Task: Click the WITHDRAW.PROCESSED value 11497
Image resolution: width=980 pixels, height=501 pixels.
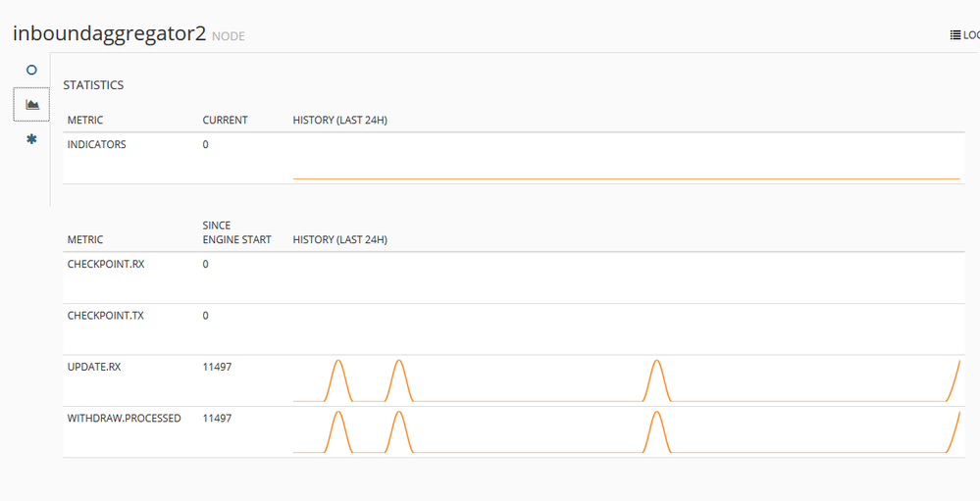Action: (x=217, y=418)
